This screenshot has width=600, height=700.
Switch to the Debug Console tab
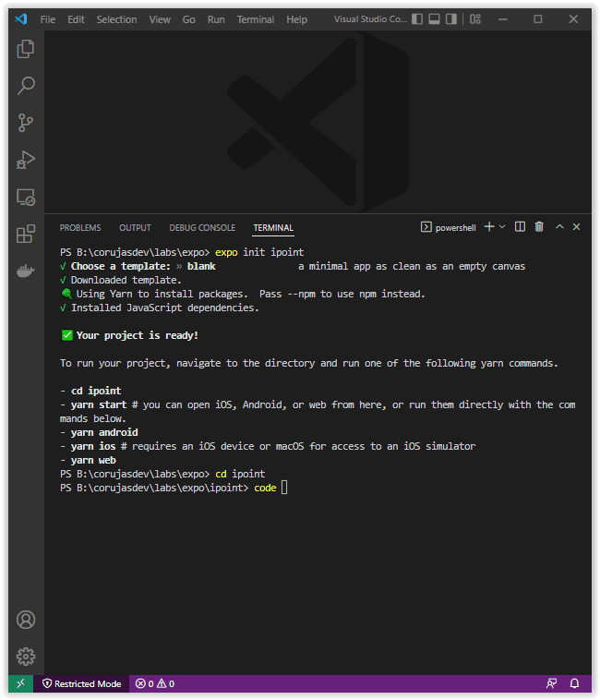point(202,228)
